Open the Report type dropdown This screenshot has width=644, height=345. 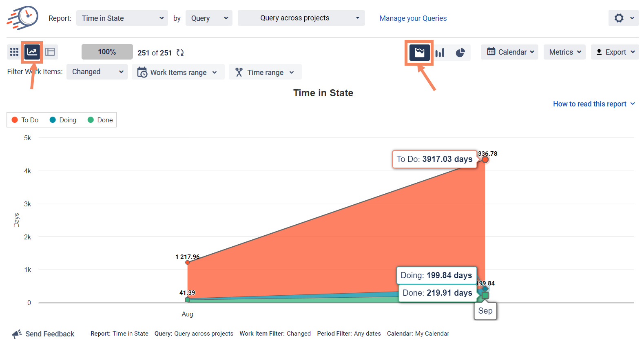(x=122, y=18)
